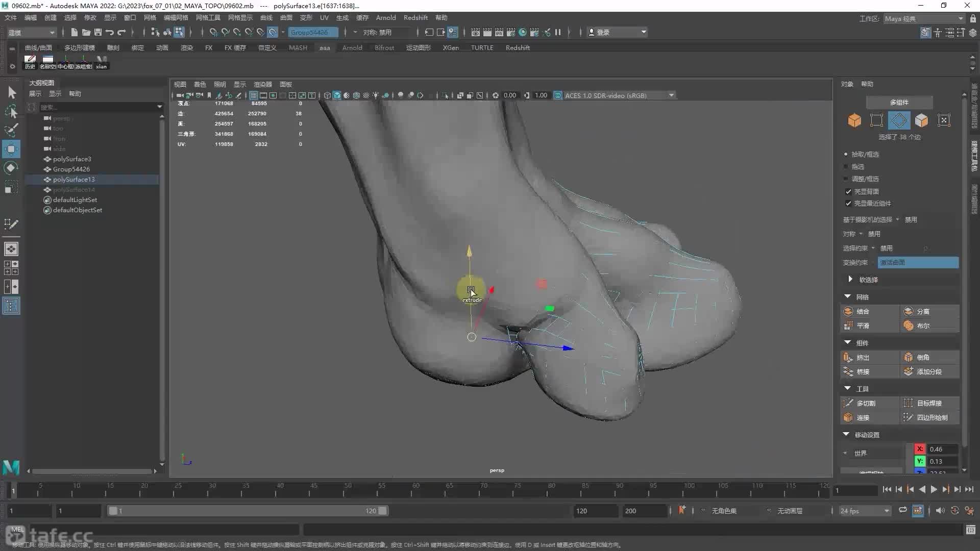Toggle the X axis red button
The image size is (980, 551).
(920, 449)
